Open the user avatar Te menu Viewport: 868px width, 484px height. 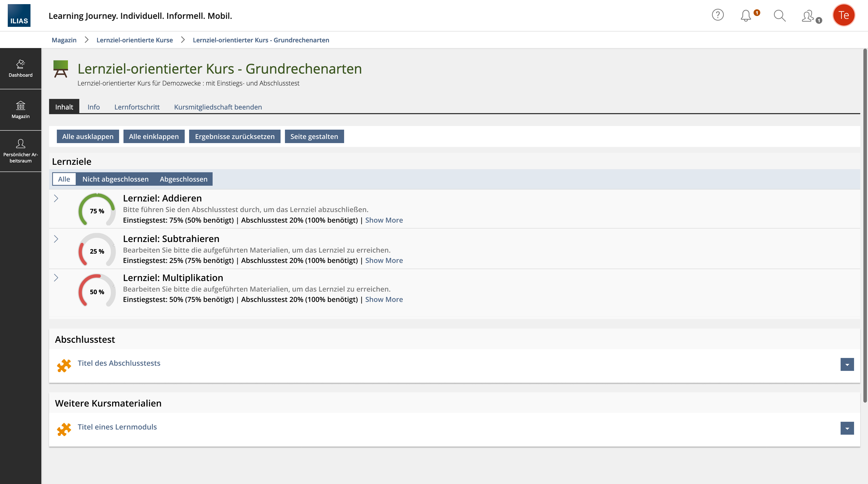coord(843,15)
